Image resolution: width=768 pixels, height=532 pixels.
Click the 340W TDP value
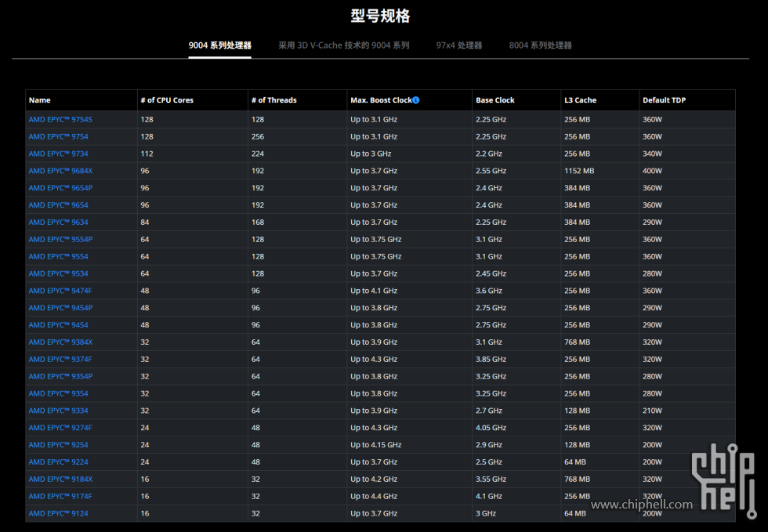(x=652, y=154)
